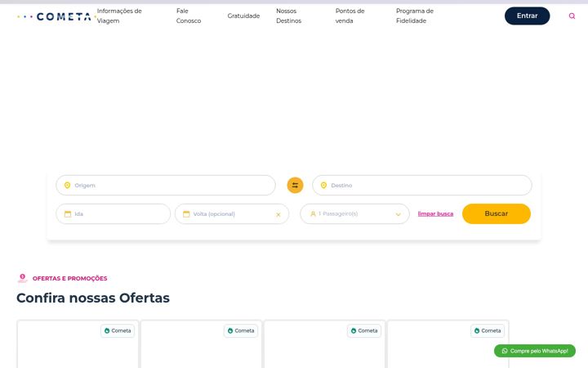Click the first offer card's Cometa badge
The height and width of the screenshot is (368, 588).
(118, 331)
